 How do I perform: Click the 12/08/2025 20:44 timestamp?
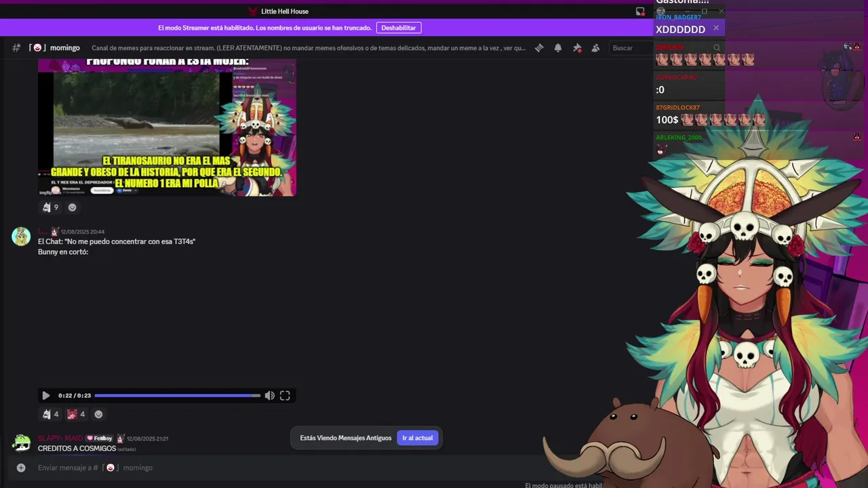(x=83, y=232)
